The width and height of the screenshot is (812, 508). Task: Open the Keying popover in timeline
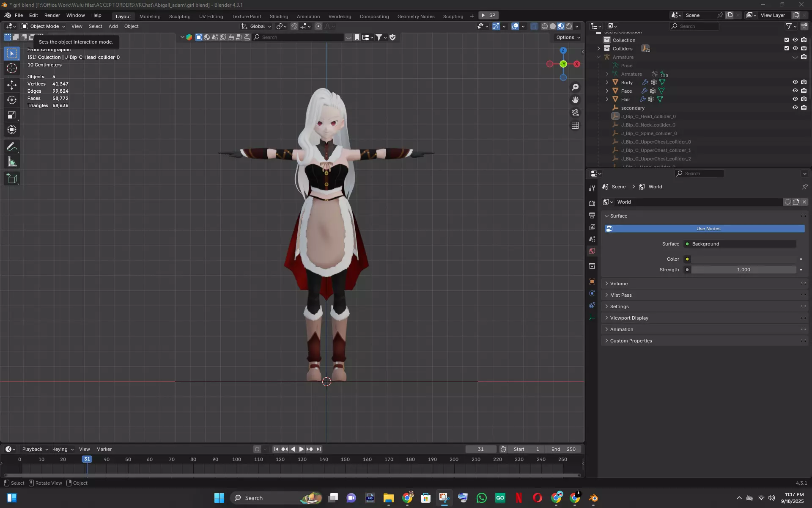pos(63,449)
